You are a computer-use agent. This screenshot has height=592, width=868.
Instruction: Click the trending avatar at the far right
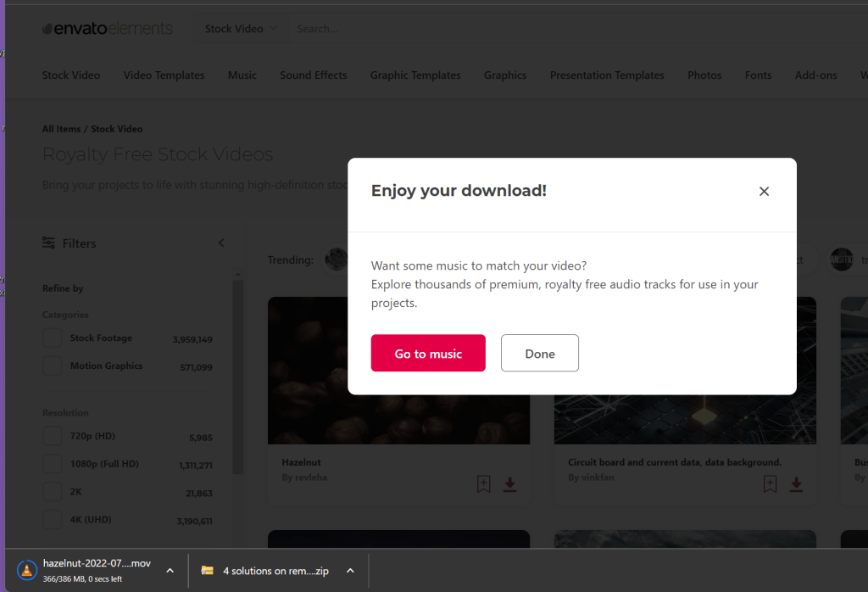click(x=842, y=260)
